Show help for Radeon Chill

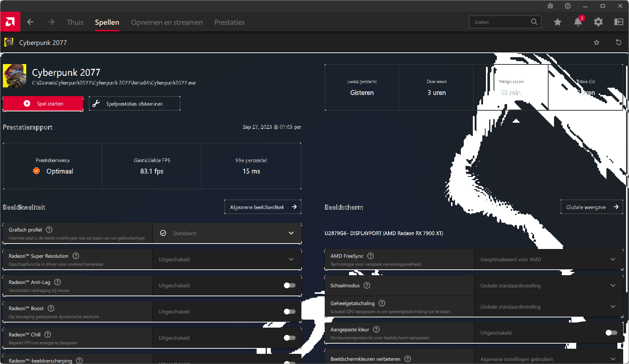pyautogui.click(x=48, y=335)
